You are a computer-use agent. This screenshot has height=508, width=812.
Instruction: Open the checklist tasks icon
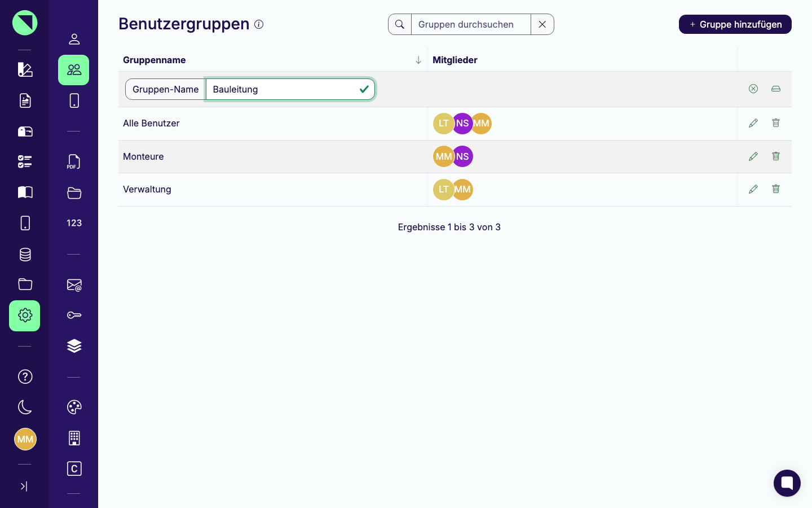[25, 162]
